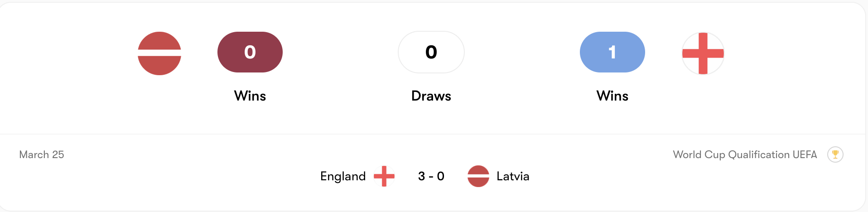This screenshot has width=868, height=212.
Task: Click the large Latvia flag icon
Action: [x=159, y=53]
